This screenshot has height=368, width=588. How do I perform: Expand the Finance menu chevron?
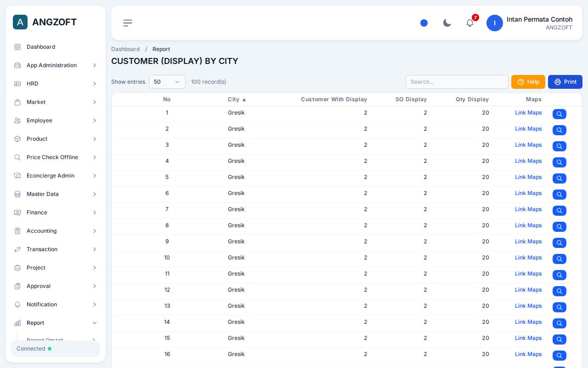click(x=95, y=213)
